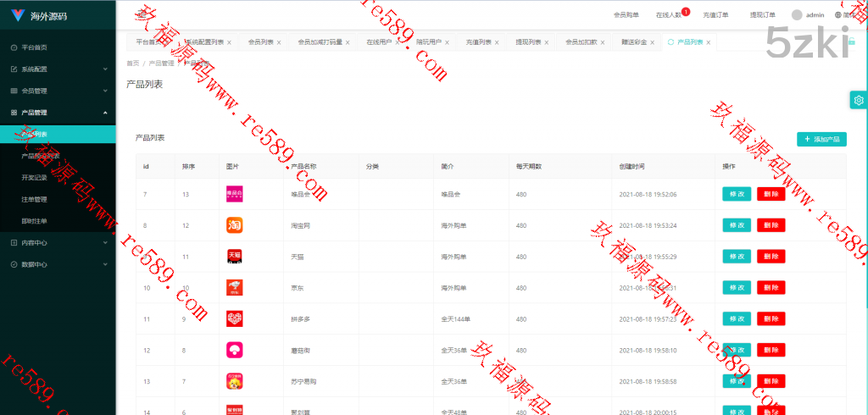Expand the 系统配置 sidebar menu
The height and width of the screenshot is (415, 868).
coord(58,69)
